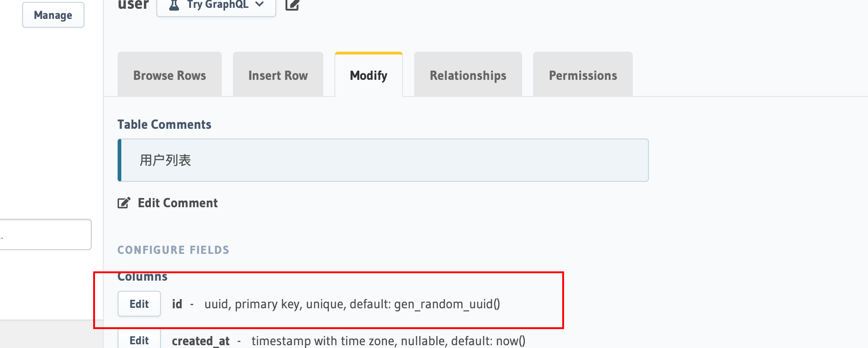Go to the Relationships tab
Image resolution: width=868 pixels, height=348 pixels.
pyautogui.click(x=468, y=75)
